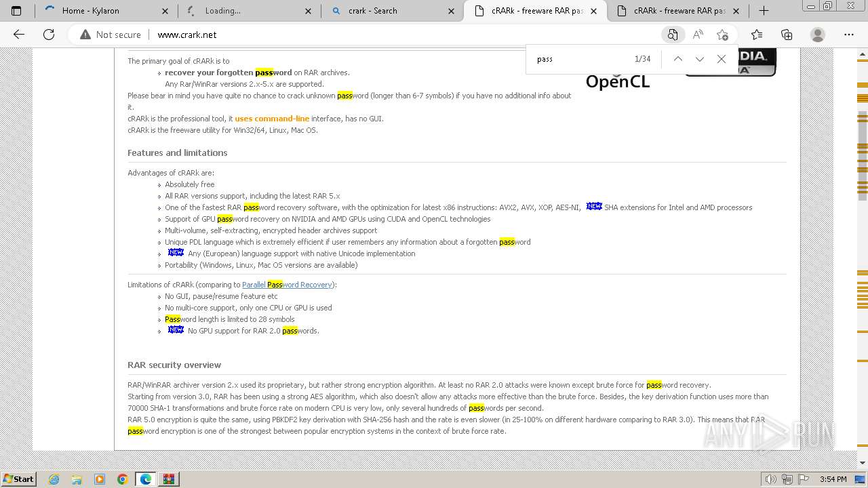Jump to previous find result

(677, 59)
